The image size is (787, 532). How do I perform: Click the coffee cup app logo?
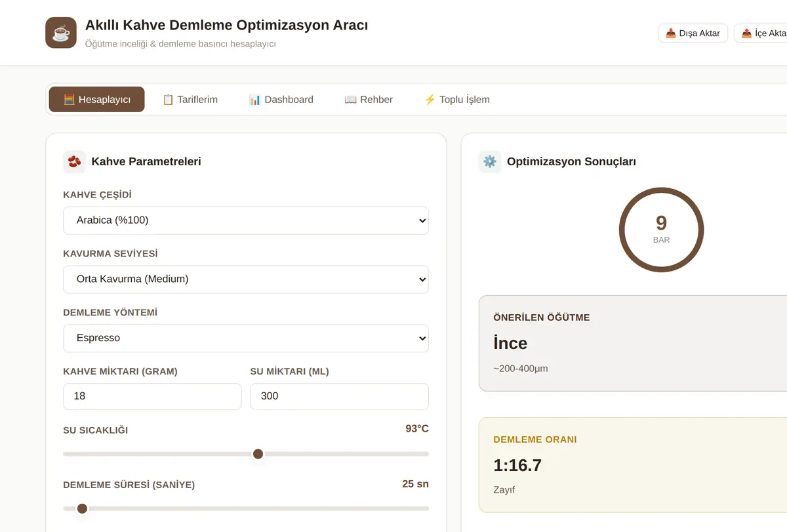click(x=61, y=33)
